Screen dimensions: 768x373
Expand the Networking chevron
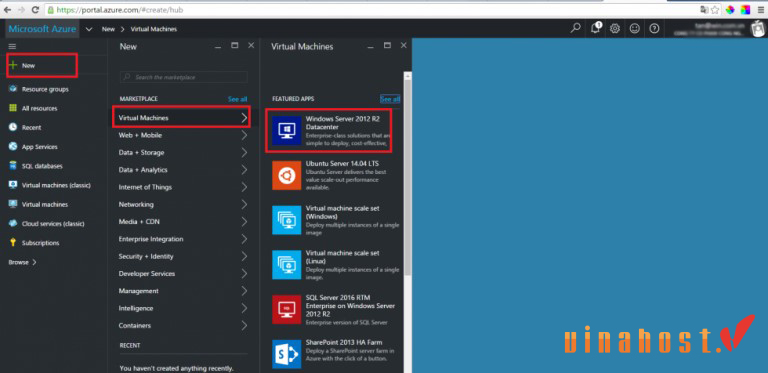click(x=244, y=205)
